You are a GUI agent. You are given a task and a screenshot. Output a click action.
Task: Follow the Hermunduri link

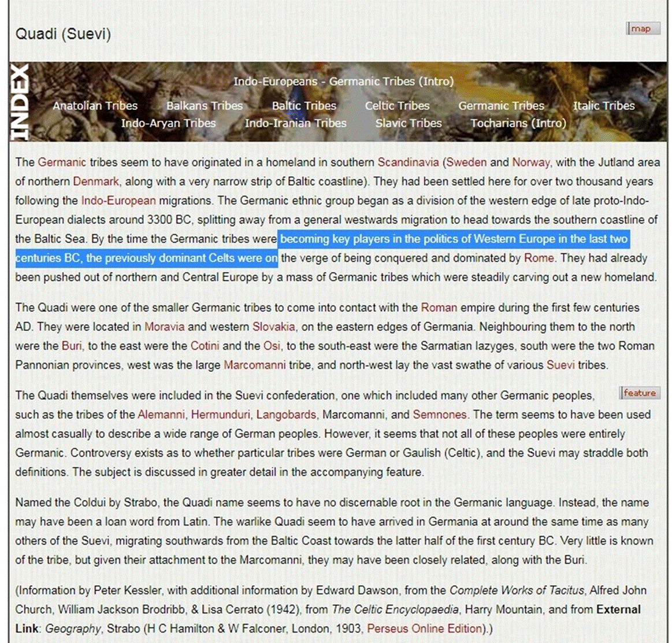[221, 415]
